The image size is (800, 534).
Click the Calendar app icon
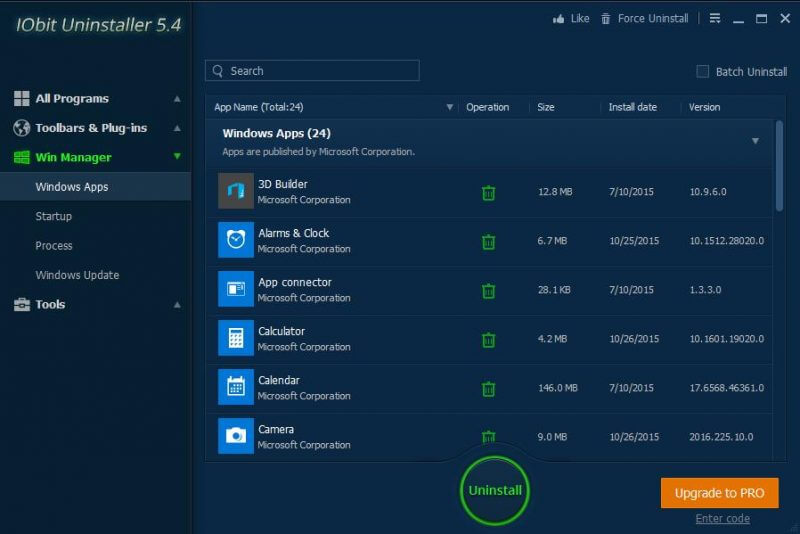(x=236, y=387)
